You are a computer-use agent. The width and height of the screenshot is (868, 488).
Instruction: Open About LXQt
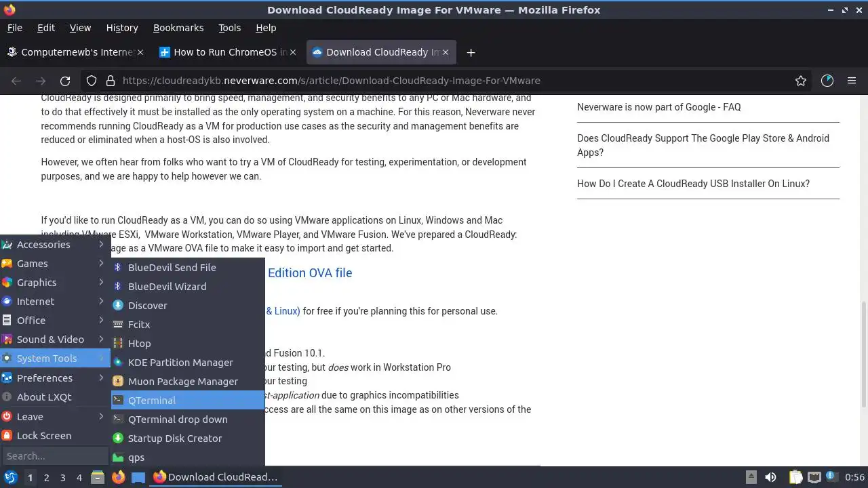tap(55, 396)
